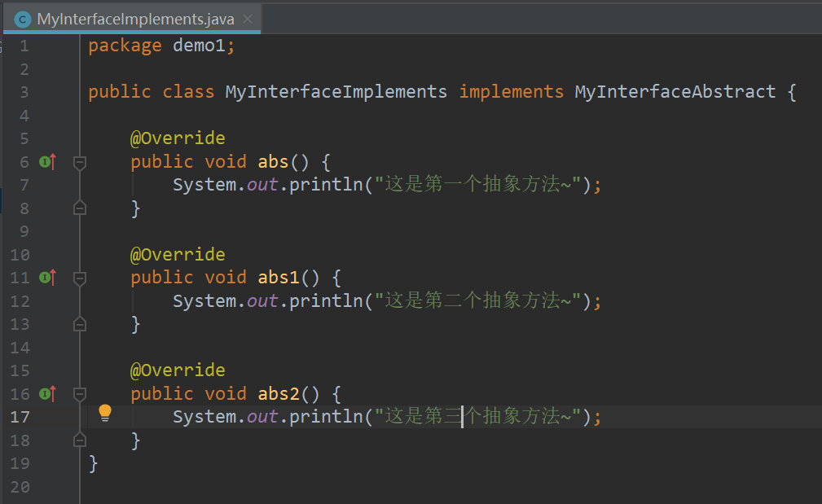This screenshot has height=504, width=822.
Task: Click the @Override annotation on line 5
Action: tap(178, 138)
